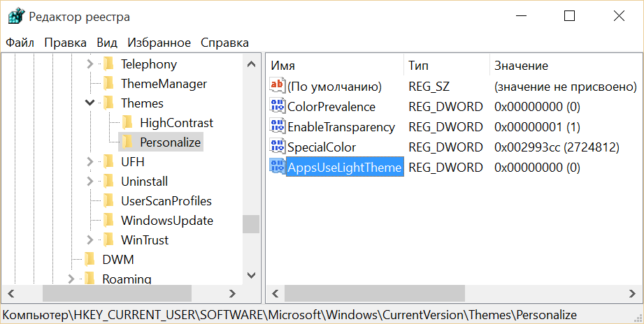Click the DWORD icon of SpecialColor
The height and width of the screenshot is (324, 644).
point(277,146)
